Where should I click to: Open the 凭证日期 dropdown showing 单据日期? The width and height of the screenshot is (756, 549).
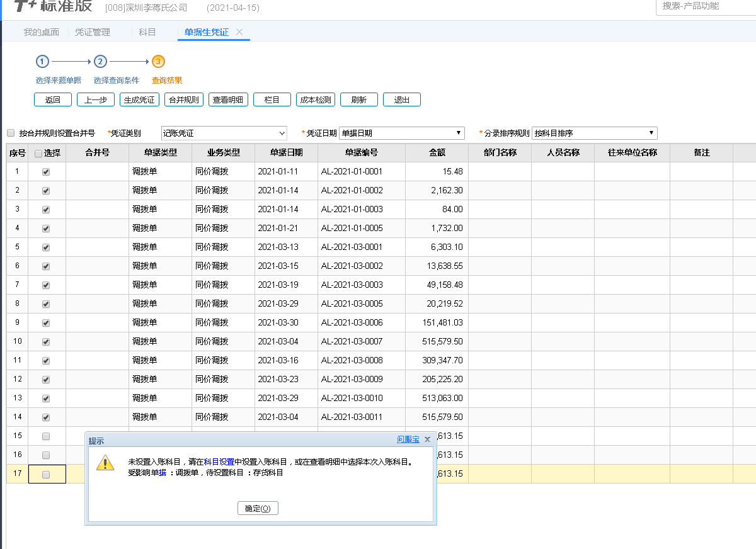pos(402,133)
